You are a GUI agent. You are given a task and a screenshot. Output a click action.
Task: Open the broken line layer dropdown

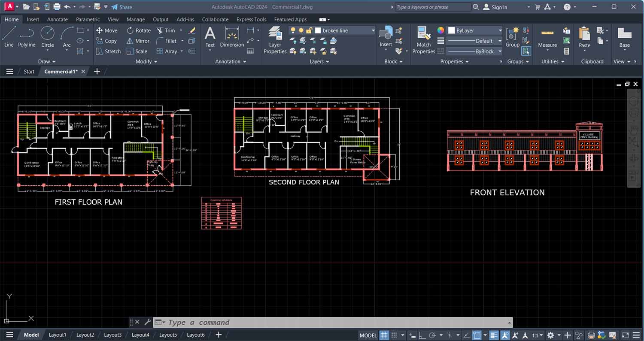[373, 30]
